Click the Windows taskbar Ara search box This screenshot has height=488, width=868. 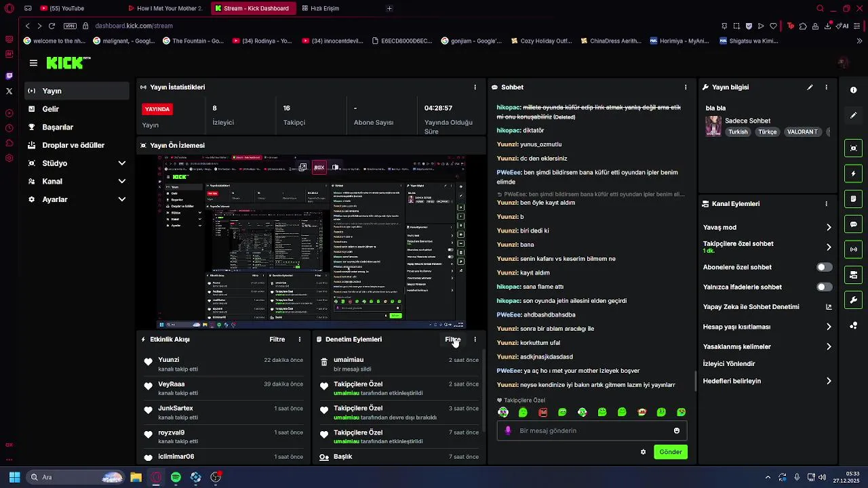point(75,478)
